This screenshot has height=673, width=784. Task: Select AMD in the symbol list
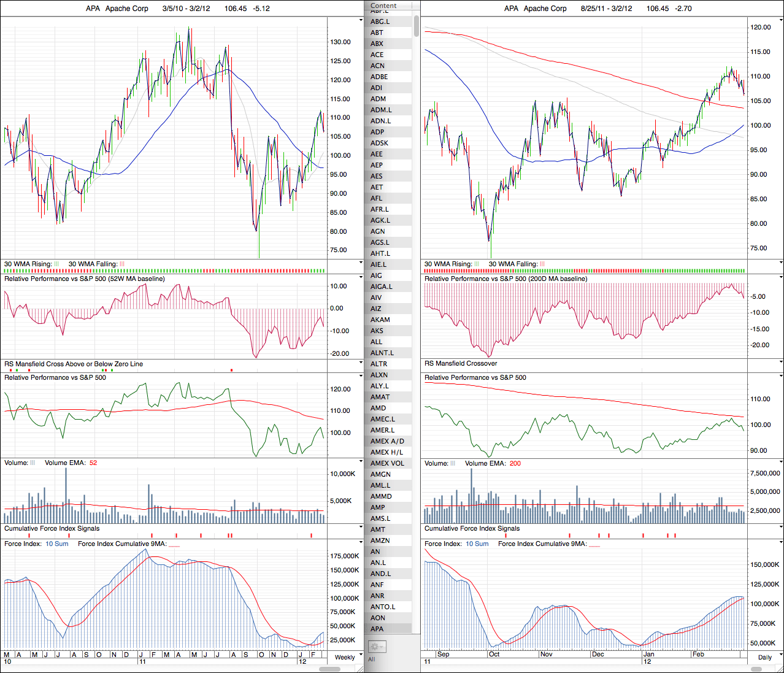coord(388,408)
